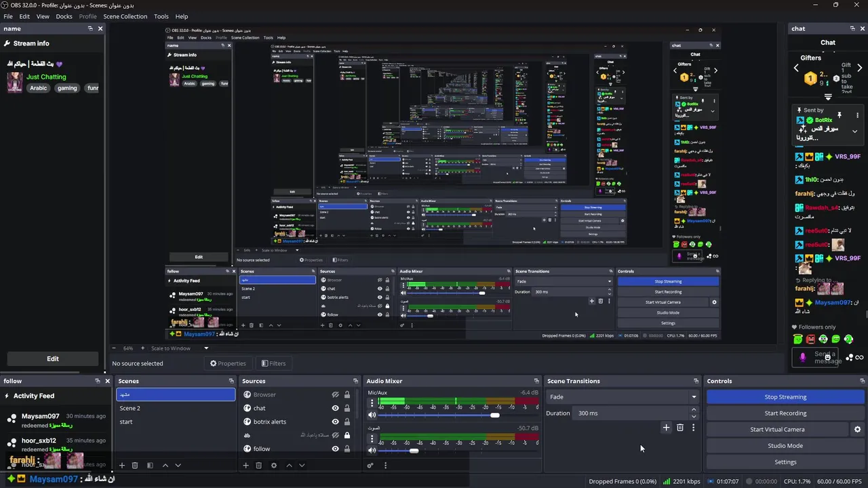The height and width of the screenshot is (488, 868).
Task: Add a transition with the plus icon
Action: [666, 428]
